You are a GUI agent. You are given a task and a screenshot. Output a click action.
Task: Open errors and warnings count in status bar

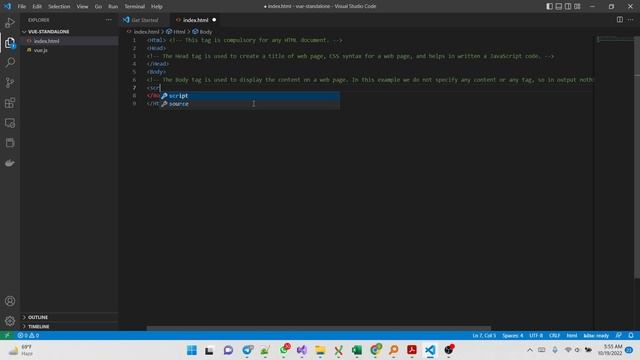(28, 335)
